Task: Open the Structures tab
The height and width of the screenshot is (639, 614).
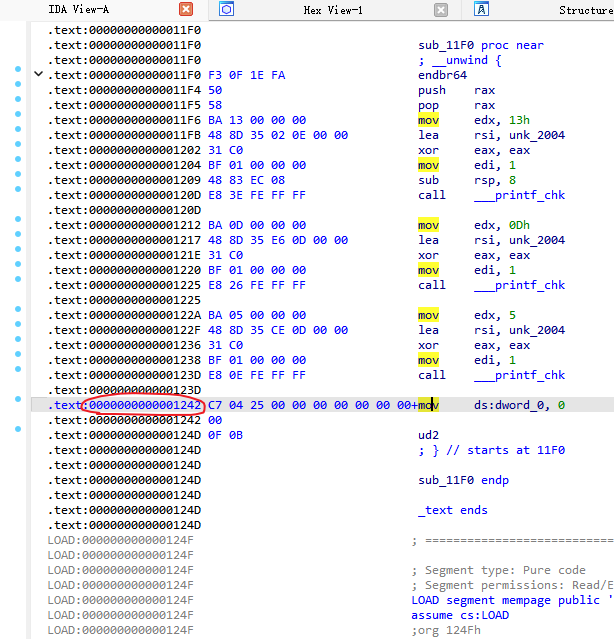Action: (x=586, y=10)
